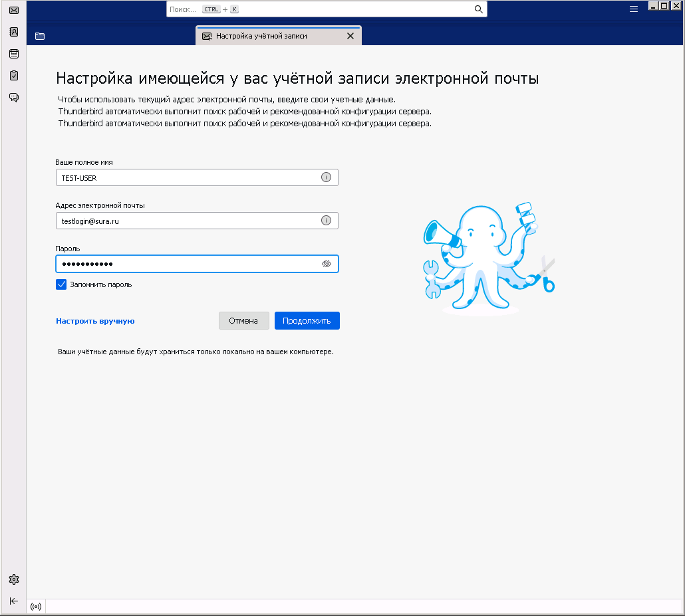Click the 'Настроить вручную' link

coord(95,321)
